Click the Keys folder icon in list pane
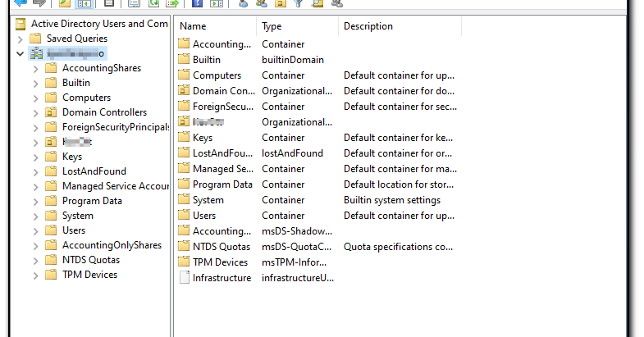Viewport: 644px width, 337px height. point(184,137)
